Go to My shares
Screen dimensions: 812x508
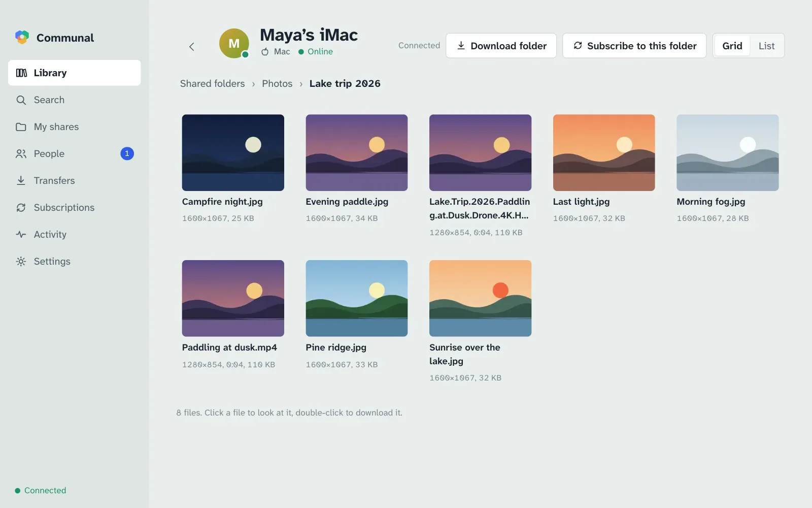(74, 126)
